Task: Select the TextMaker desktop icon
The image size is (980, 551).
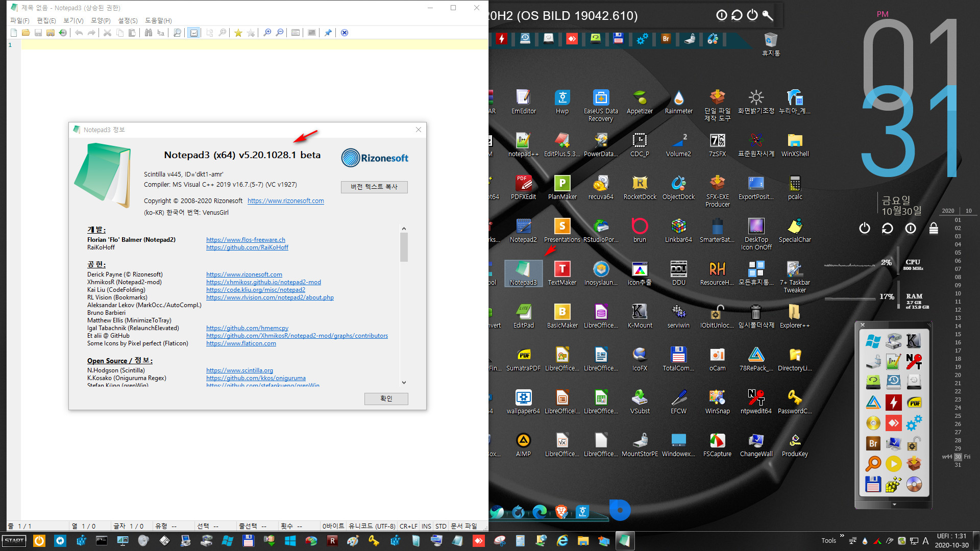Action: point(562,273)
